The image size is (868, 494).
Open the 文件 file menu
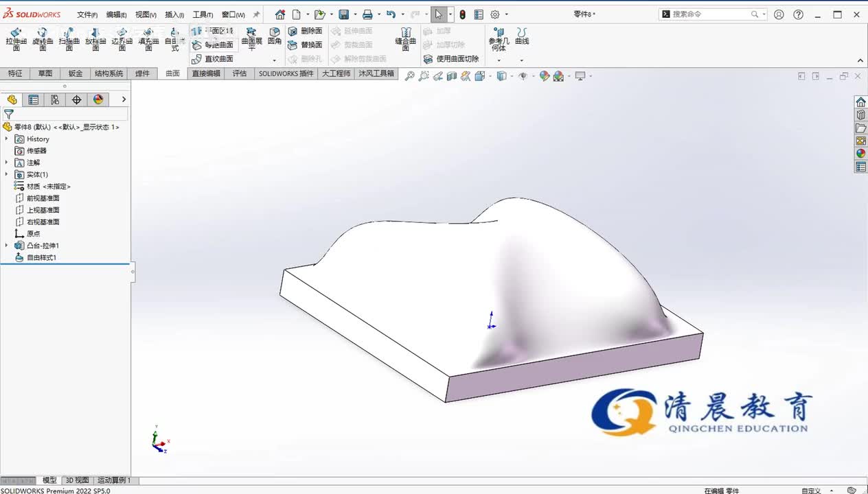(87, 14)
